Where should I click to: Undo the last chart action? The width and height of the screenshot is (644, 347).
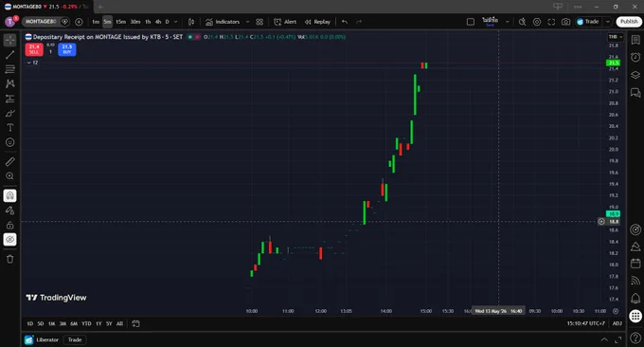(345, 22)
